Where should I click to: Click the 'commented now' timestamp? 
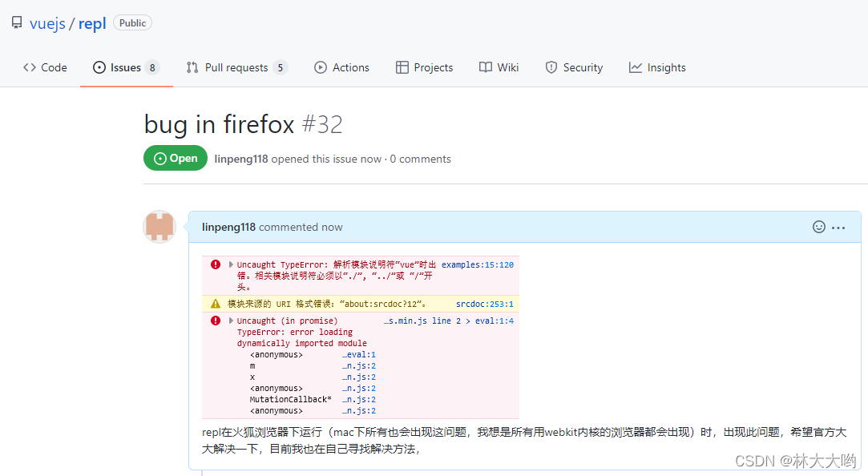click(x=301, y=227)
